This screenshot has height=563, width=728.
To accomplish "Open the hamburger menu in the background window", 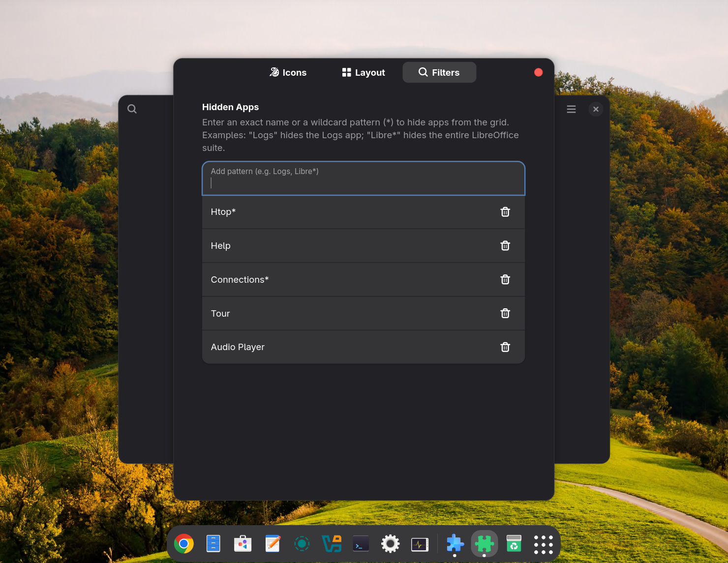I will pyautogui.click(x=571, y=109).
